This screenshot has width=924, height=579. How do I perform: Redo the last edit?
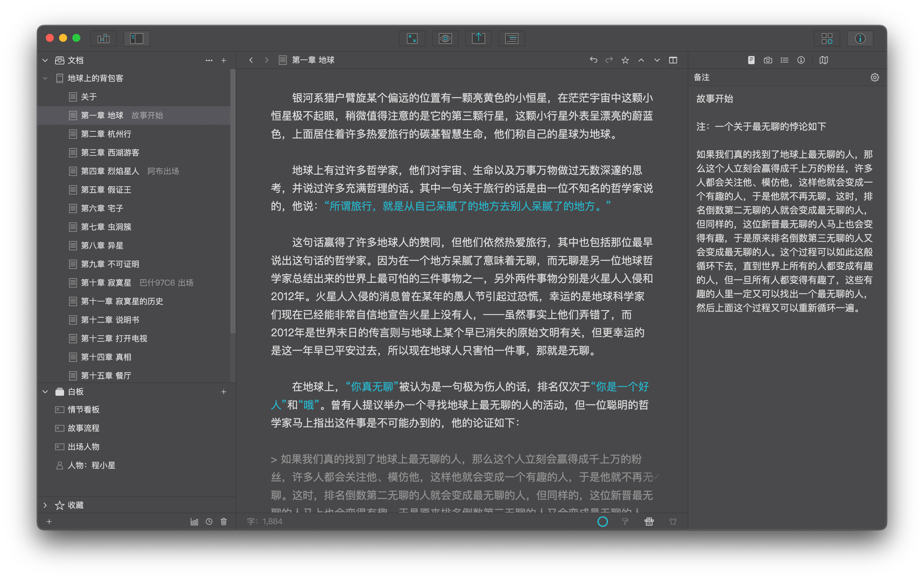coord(609,60)
